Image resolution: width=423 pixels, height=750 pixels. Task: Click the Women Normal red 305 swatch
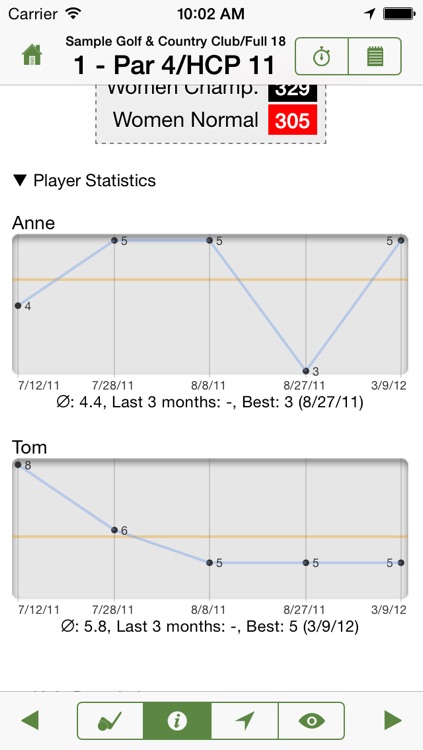click(x=292, y=120)
